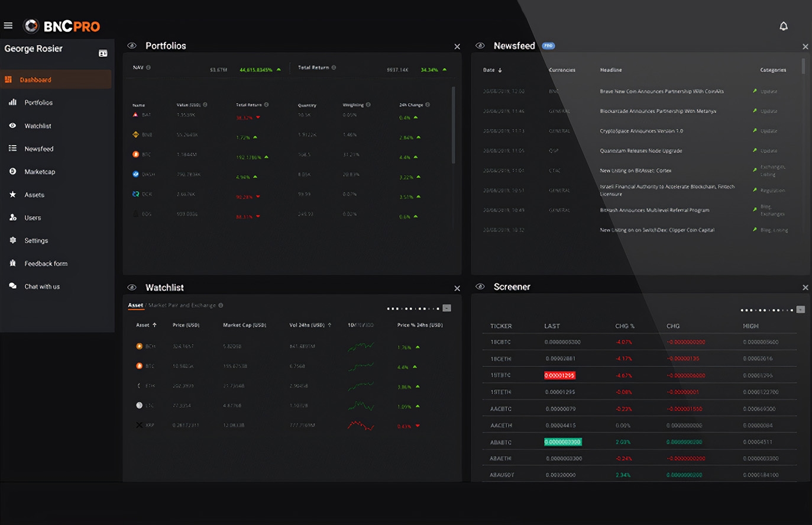Click the 24h Change column info icon

[428, 105]
